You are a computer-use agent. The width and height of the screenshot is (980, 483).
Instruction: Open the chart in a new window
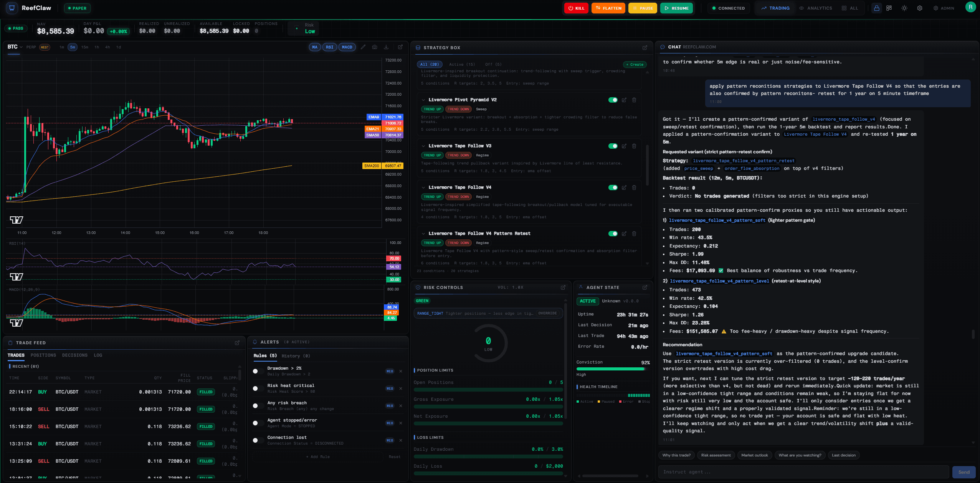pos(400,47)
